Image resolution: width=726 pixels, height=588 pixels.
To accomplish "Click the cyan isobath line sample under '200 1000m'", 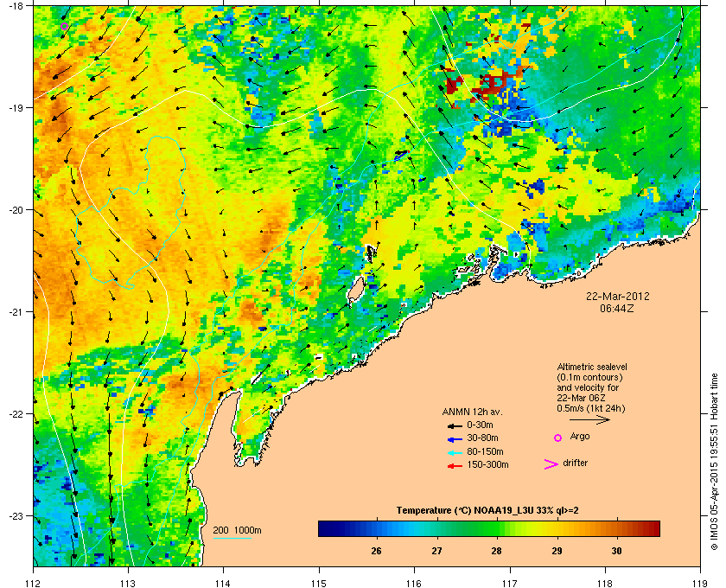I will click(x=232, y=539).
